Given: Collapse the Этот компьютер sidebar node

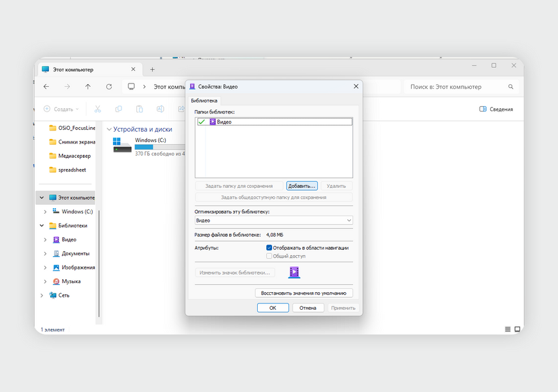Looking at the screenshot, I should pos(42,198).
